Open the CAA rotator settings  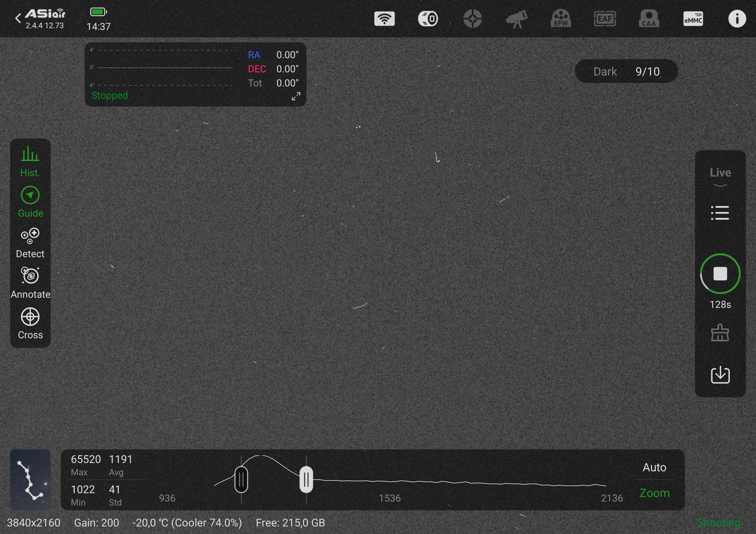point(649,19)
